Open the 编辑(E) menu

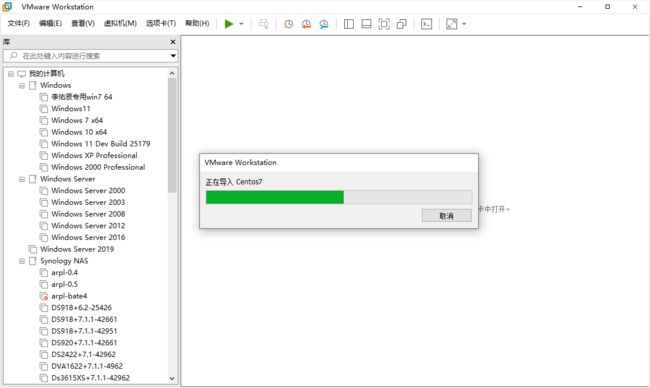[x=51, y=23]
